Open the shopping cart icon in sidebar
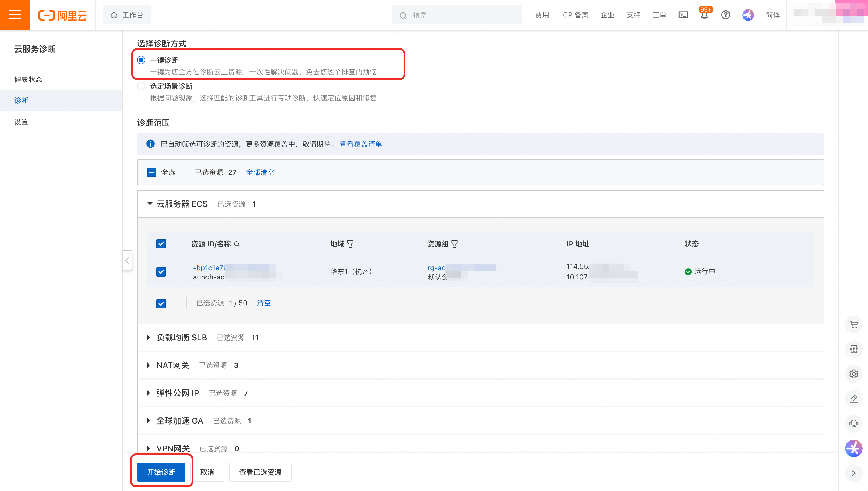 click(x=854, y=324)
